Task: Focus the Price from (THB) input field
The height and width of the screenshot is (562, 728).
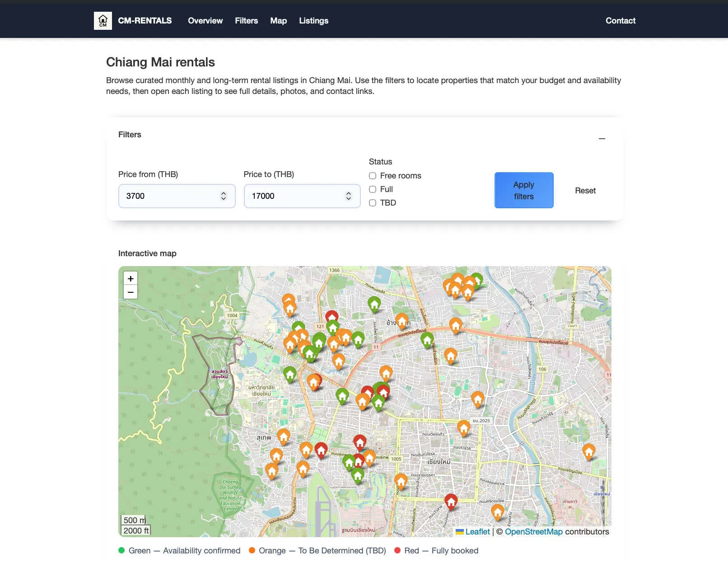Action: [169, 196]
